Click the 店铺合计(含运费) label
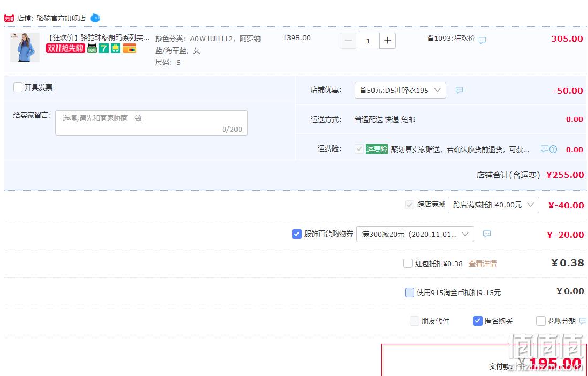The height and width of the screenshot is (376, 588). coord(508,175)
